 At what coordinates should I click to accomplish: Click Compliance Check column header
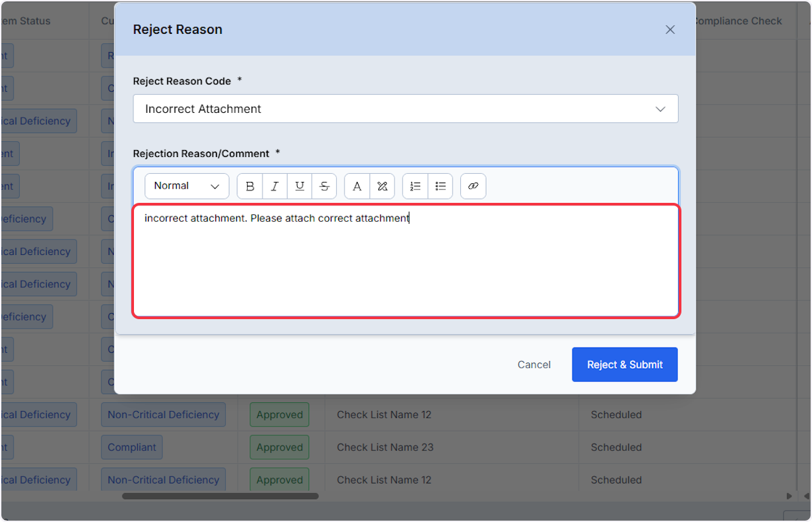pyautogui.click(x=738, y=21)
